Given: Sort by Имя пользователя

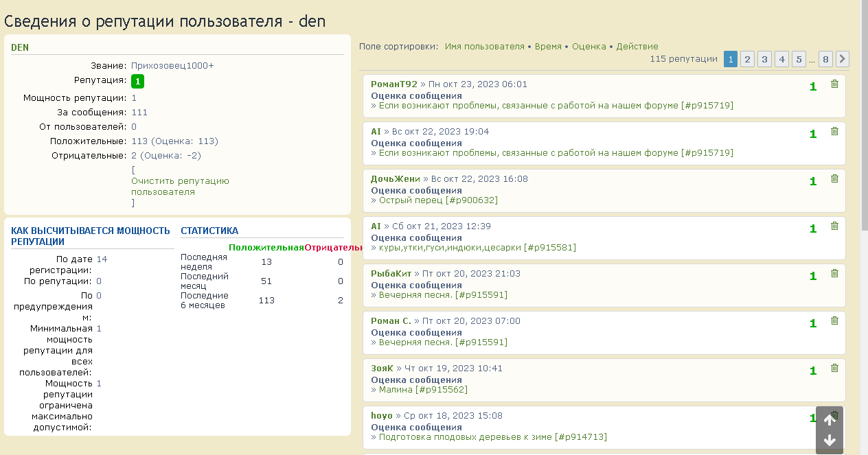Looking at the screenshot, I should click(x=484, y=47).
